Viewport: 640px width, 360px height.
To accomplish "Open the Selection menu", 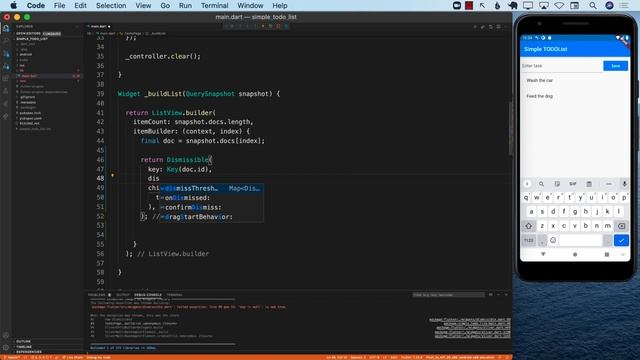I will [x=111, y=5].
